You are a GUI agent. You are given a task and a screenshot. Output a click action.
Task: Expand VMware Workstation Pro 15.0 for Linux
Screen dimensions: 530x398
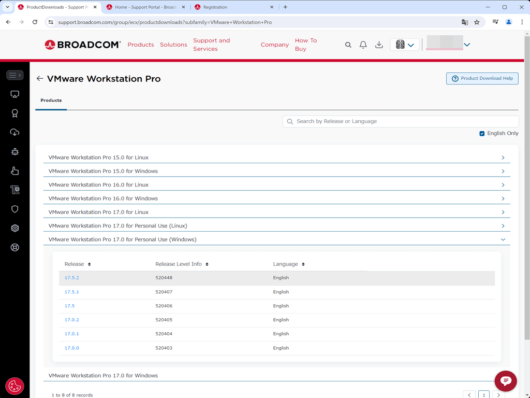[276, 158]
